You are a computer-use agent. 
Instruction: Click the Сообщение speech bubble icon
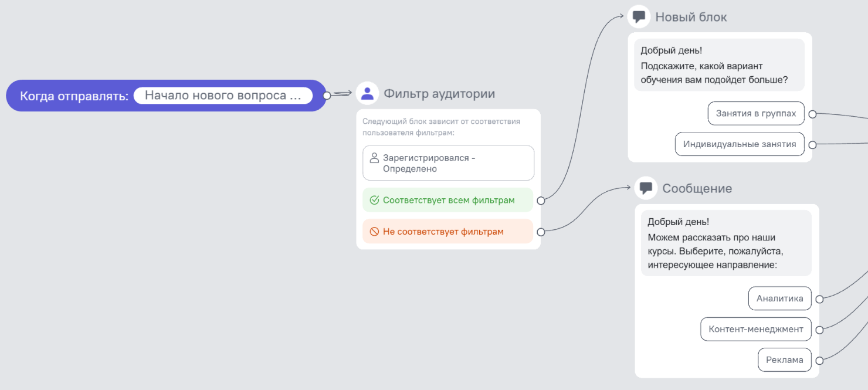646,188
